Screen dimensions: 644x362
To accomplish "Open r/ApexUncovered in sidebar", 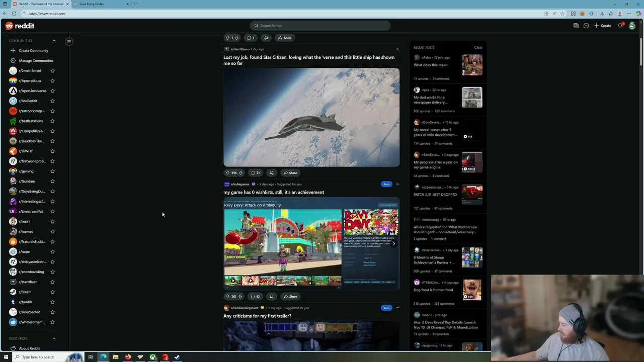I will coord(33,90).
